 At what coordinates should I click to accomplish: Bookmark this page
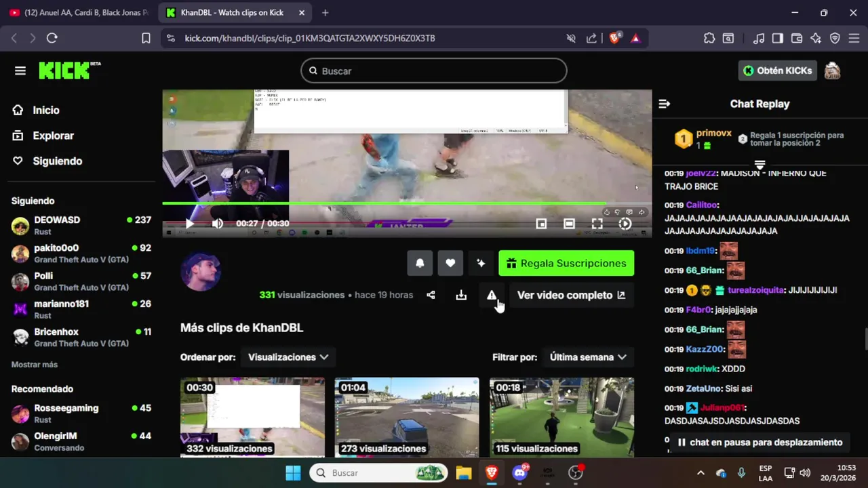pos(146,39)
